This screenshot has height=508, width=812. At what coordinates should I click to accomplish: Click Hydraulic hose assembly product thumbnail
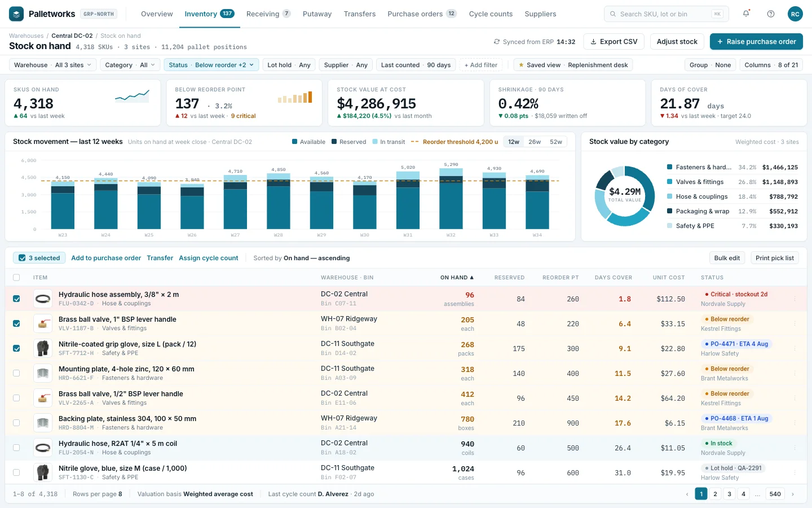tap(43, 299)
